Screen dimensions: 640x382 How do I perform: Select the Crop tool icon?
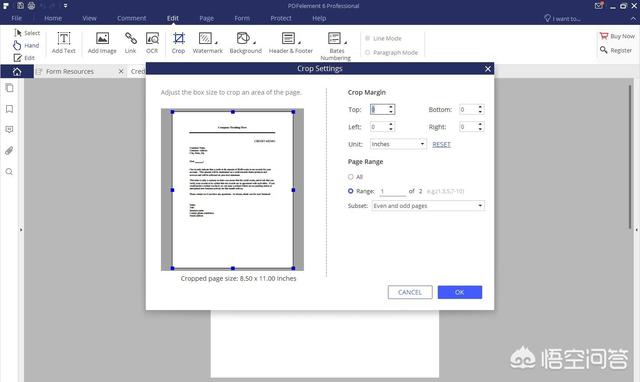pos(178,39)
